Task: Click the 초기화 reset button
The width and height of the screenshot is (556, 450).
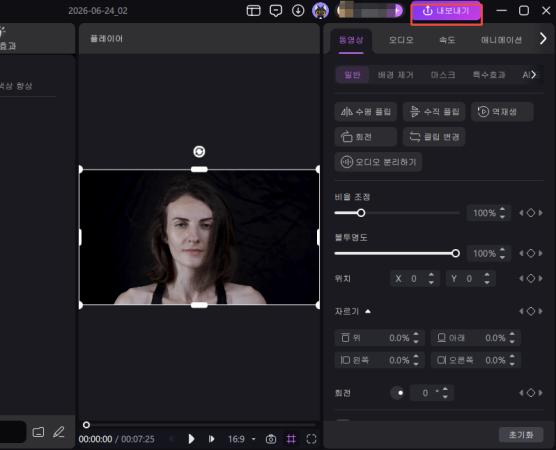Action: (x=521, y=435)
